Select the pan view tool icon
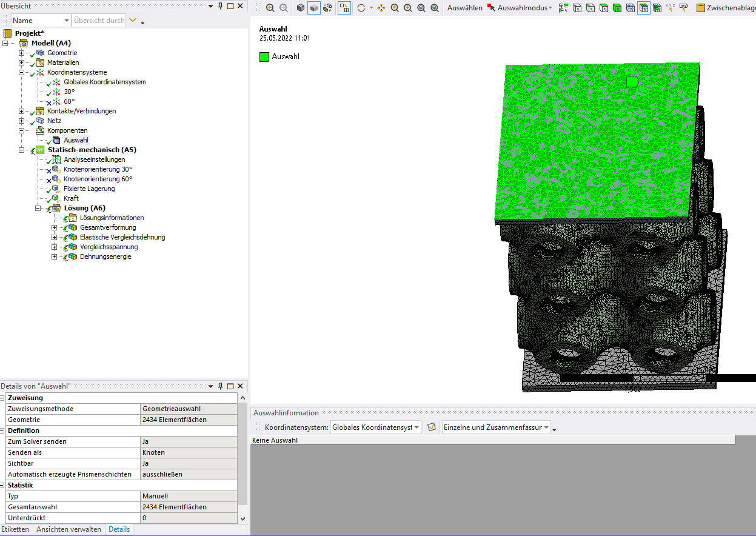The image size is (756, 536). tap(381, 8)
